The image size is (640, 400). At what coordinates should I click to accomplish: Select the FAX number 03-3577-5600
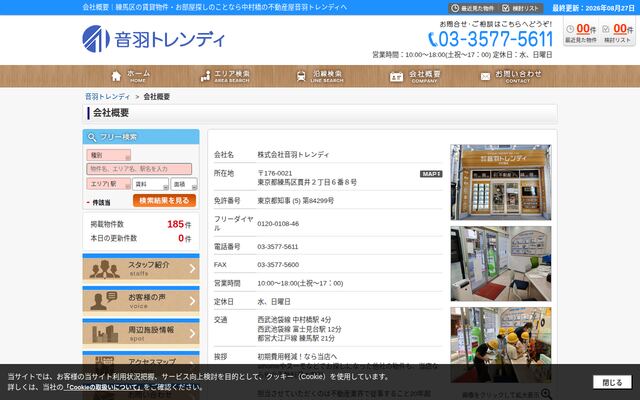pyautogui.click(x=278, y=264)
